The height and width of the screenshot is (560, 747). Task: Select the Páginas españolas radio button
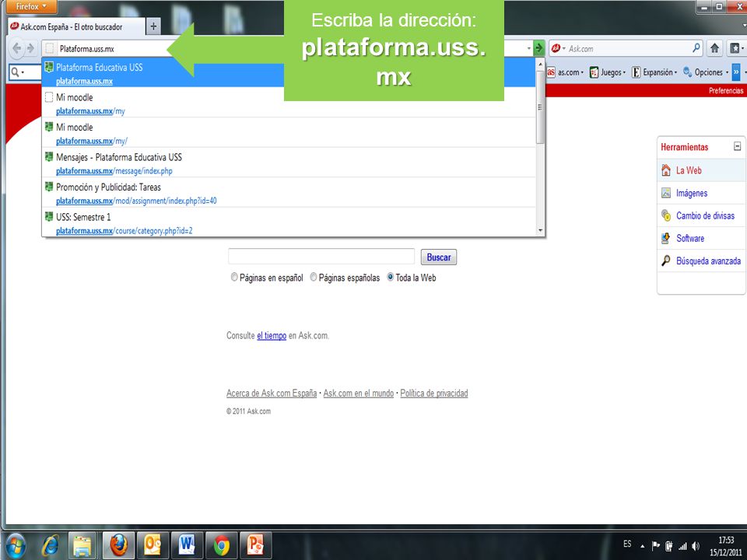point(313,277)
